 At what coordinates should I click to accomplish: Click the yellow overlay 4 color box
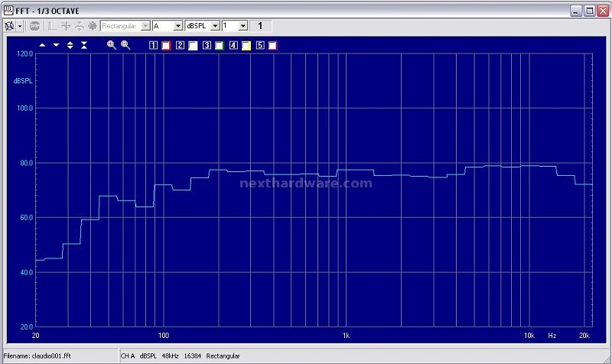[246, 46]
